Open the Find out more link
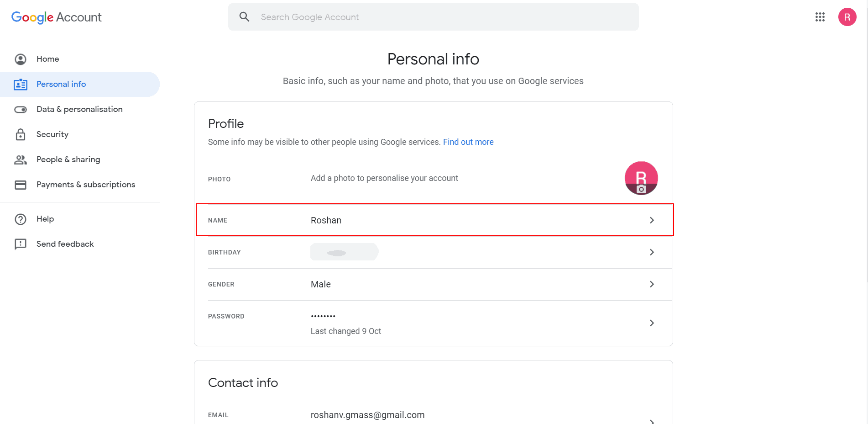The image size is (868, 424). point(468,142)
